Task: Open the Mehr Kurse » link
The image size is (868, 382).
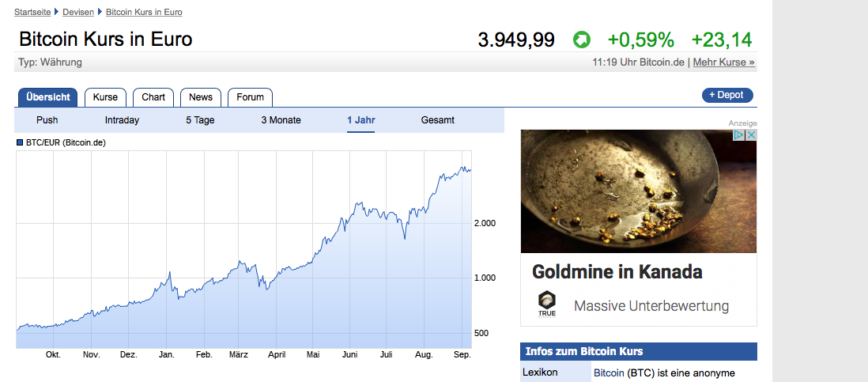Action: coord(723,62)
